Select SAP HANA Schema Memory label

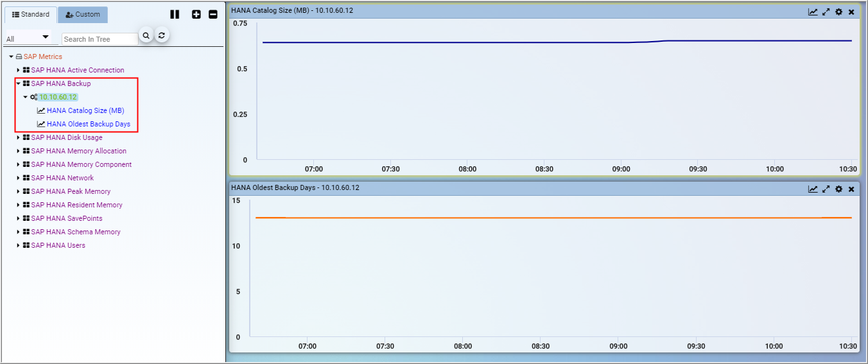(x=76, y=232)
